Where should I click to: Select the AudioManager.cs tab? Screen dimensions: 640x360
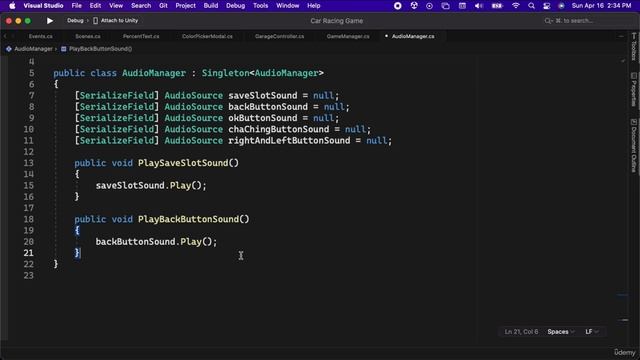(413, 36)
